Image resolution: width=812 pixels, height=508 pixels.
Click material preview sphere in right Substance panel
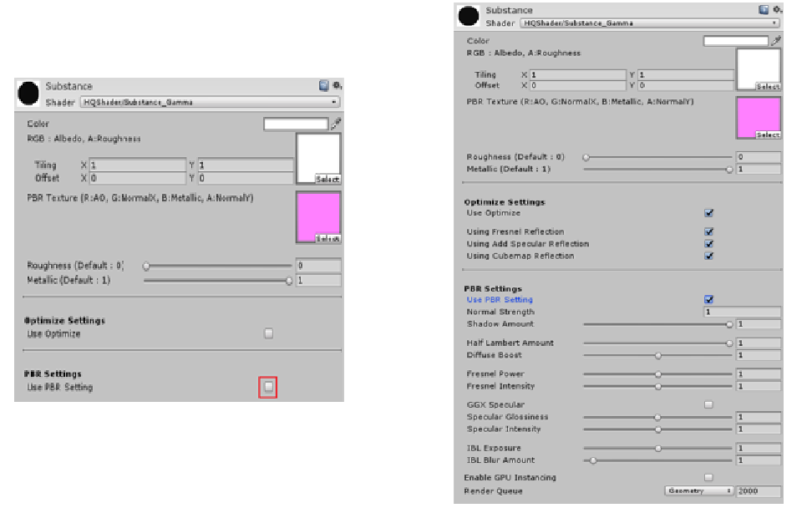(x=469, y=16)
